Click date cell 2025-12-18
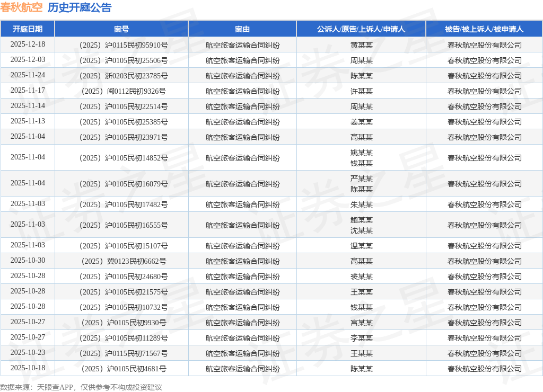Image resolution: width=543 pixels, height=392 pixels. point(28,44)
